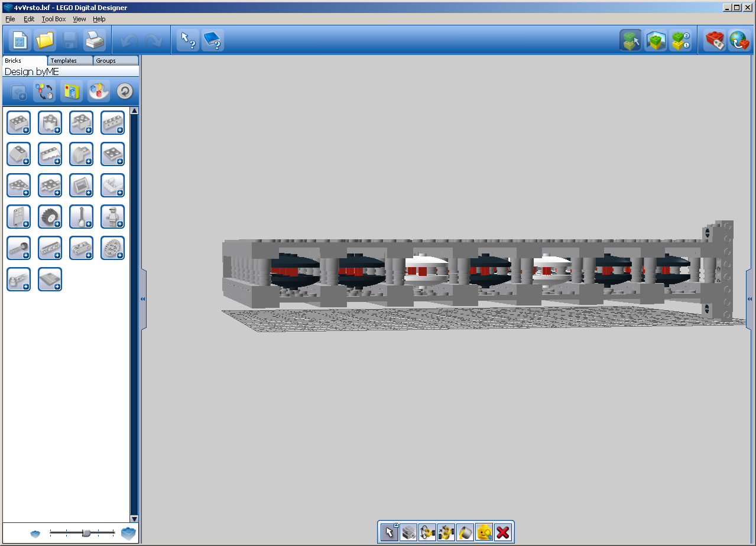Share model online with globe icon

click(739, 40)
